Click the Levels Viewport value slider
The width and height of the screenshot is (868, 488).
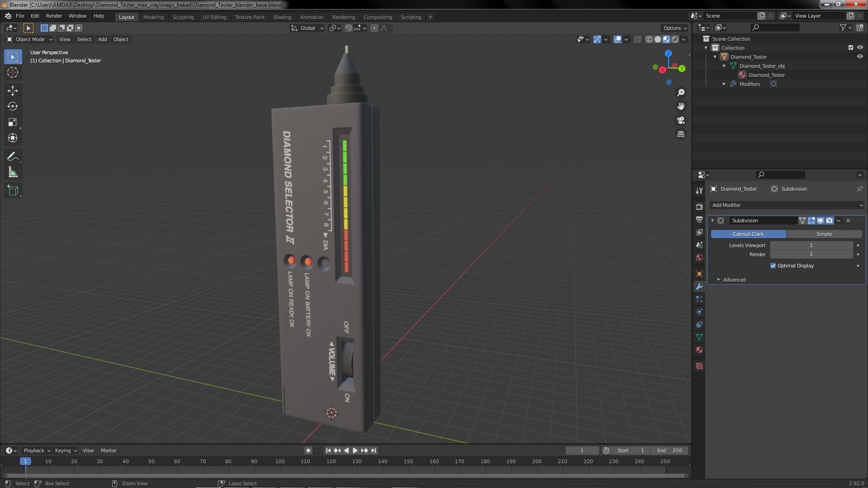(x=811, y=245)
